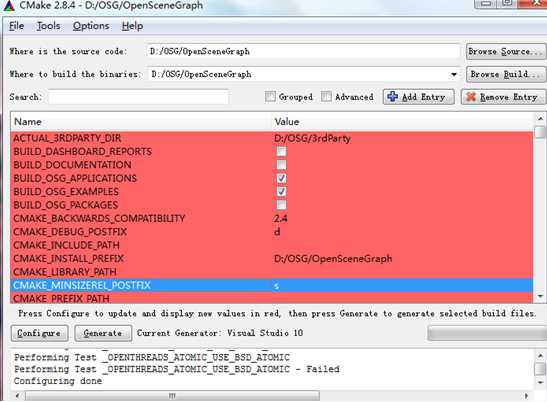Image resolution: width=547 pixels, height=402 pixels.
Task: Toggle the Grouped checkbox
Action: (270, 96)
